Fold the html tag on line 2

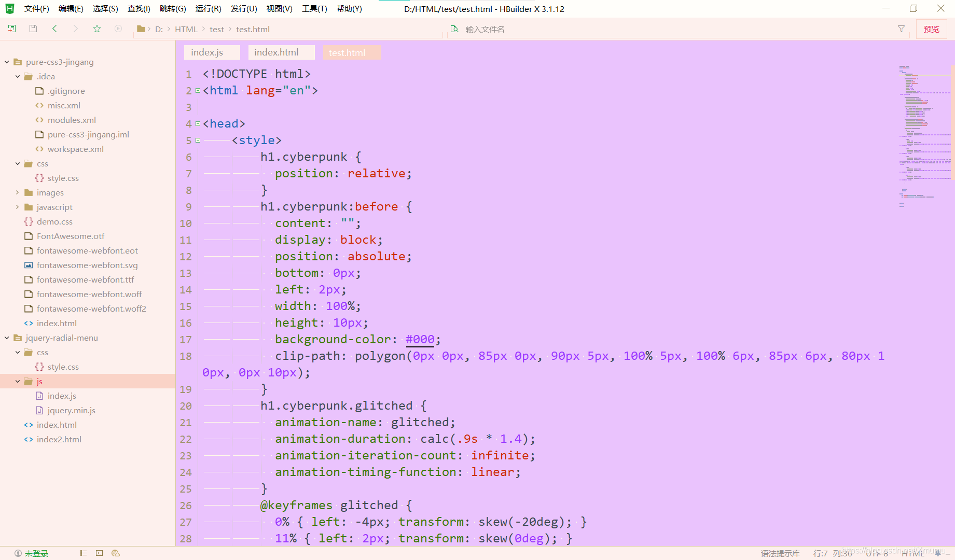pos(198,90)
